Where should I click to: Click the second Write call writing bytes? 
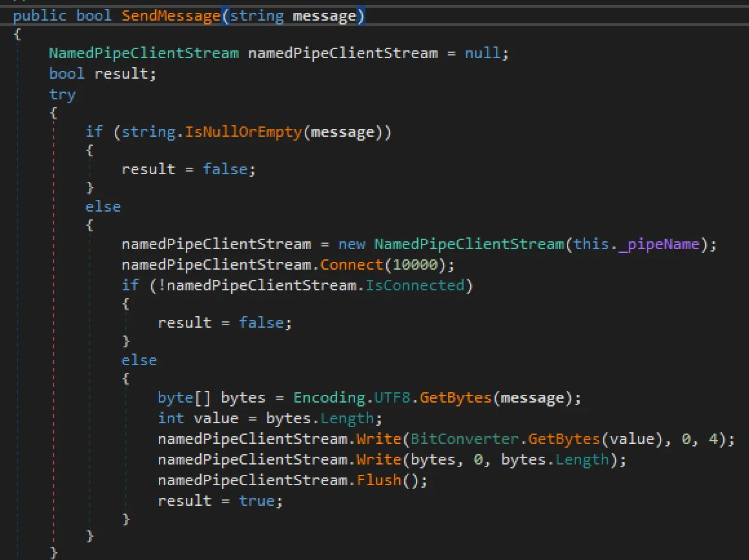point(380,459)
